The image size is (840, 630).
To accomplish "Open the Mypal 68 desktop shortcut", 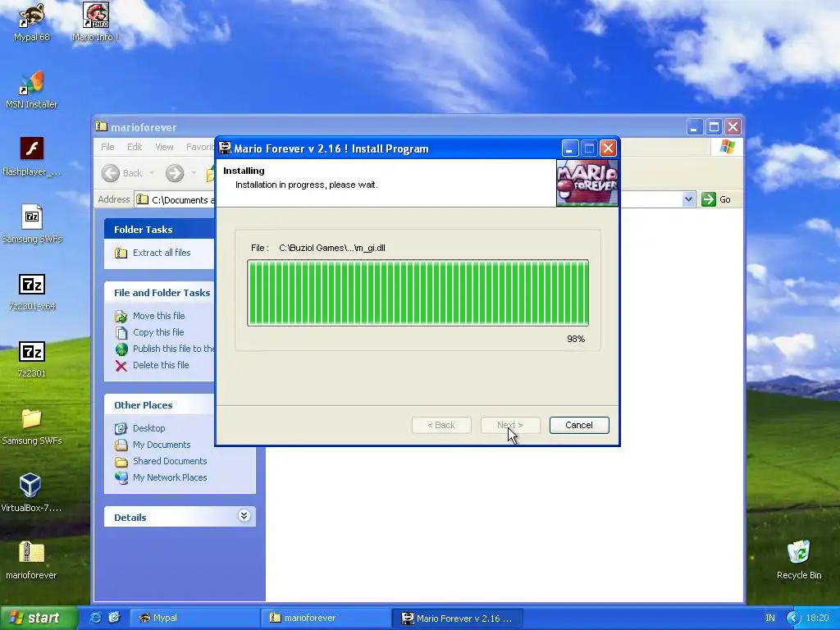I will tap(32, 22).
